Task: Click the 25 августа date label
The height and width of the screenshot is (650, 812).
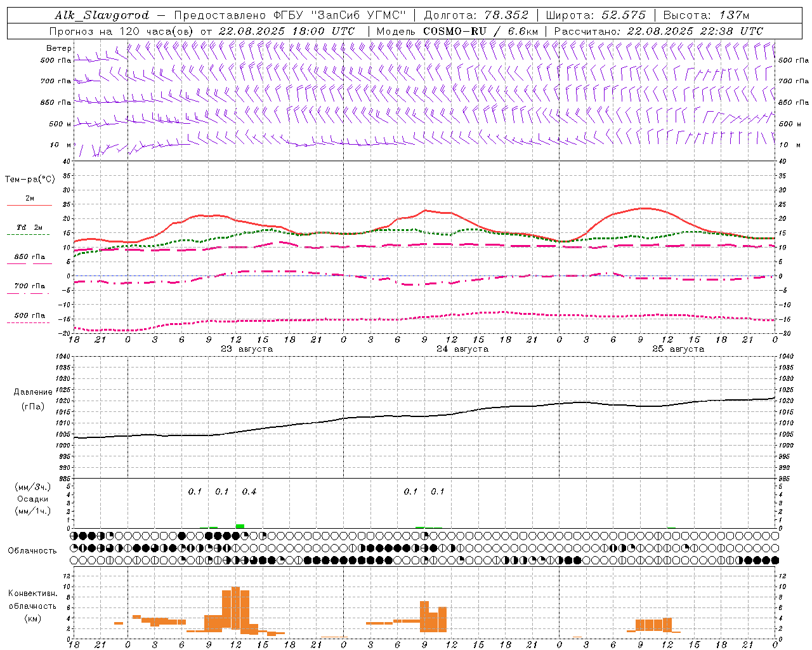Action: 678,349
